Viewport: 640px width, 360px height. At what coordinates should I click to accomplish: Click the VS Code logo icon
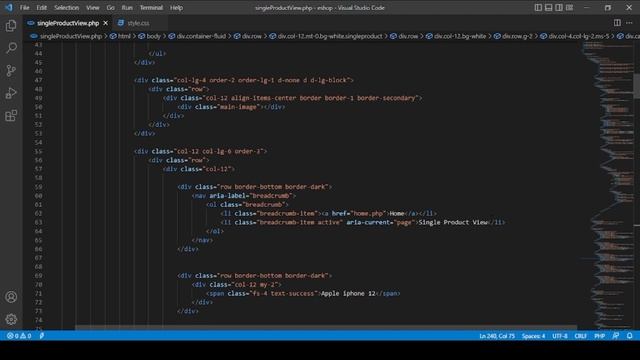click(x=9, y=7)
